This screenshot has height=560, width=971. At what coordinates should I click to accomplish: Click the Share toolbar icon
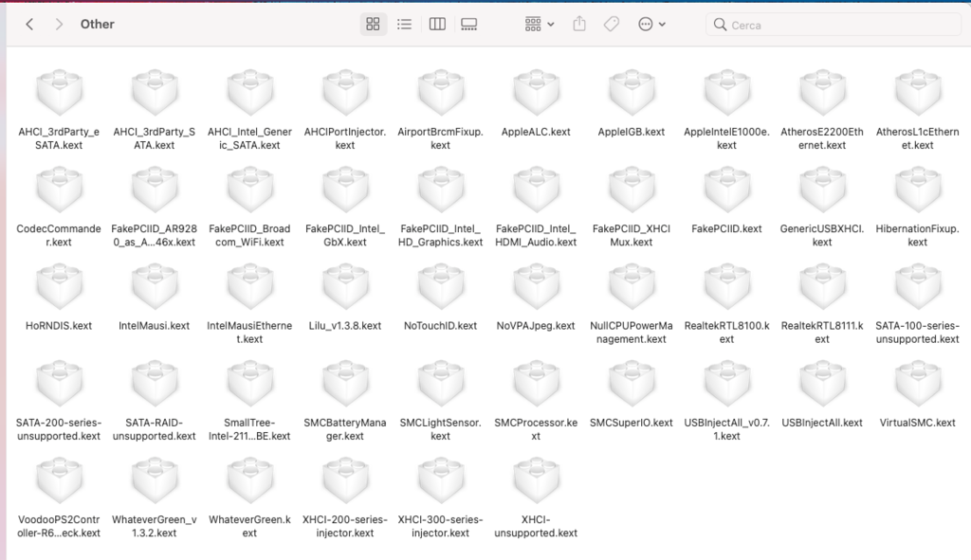tap(579, 25)
